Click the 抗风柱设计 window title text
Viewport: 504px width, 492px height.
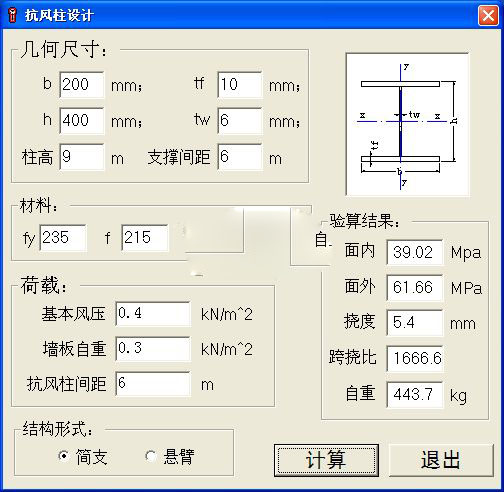click(59, 15)
